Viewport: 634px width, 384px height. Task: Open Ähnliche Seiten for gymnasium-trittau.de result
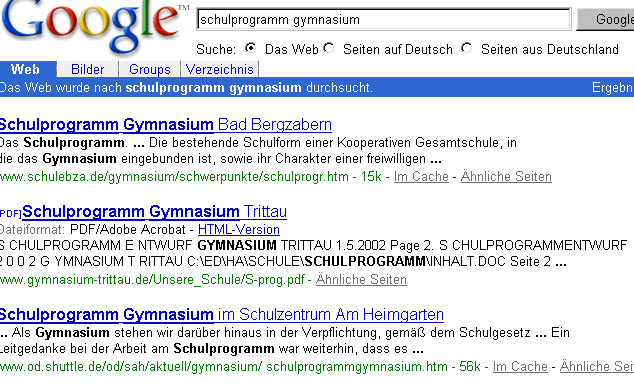point(361,280)
